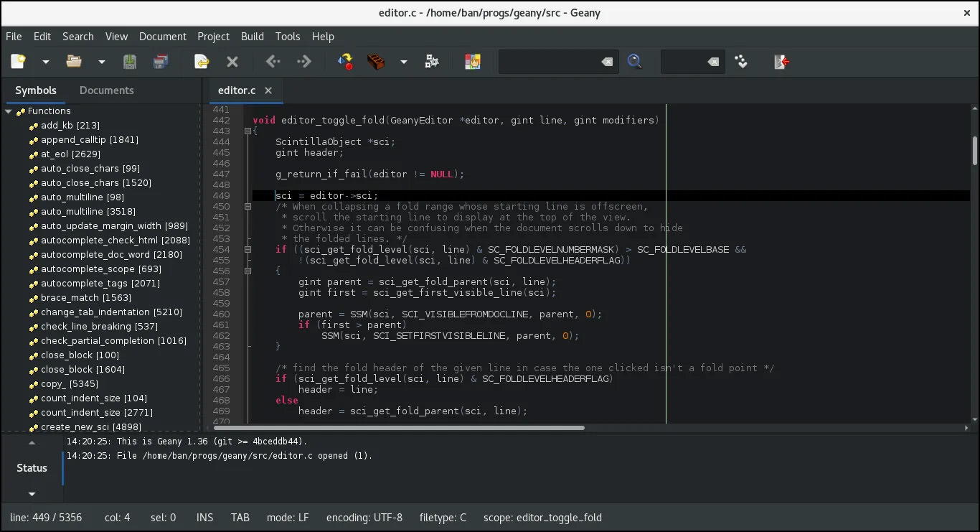This screenshot has height=532, width=980.
Task: Compile the current file
Action: (345, 62)
